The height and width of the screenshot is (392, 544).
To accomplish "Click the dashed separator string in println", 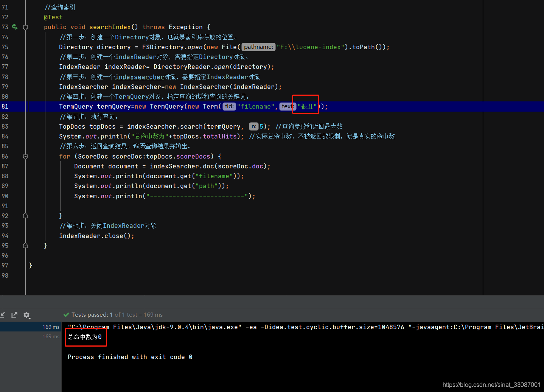I will point(197,196).
